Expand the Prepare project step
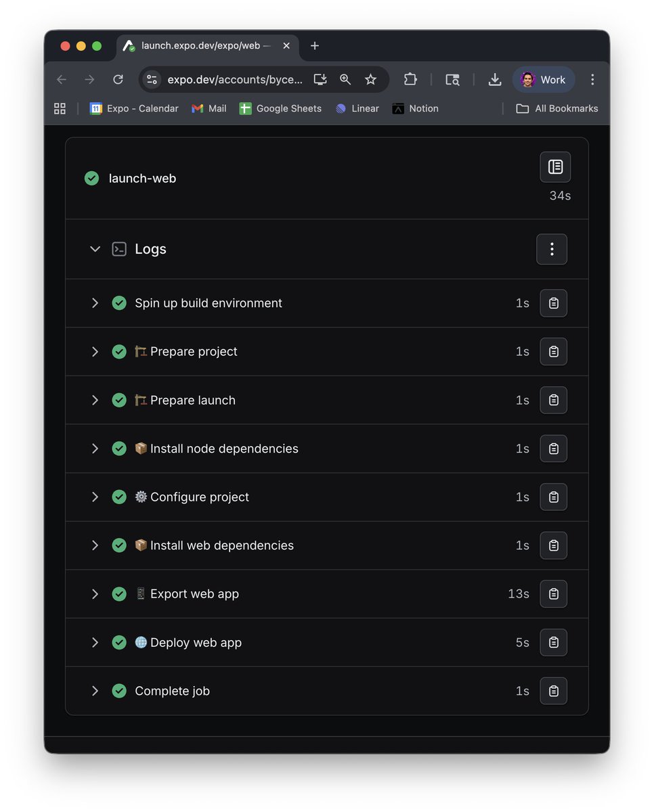654x812 pixels. (95, 352)
